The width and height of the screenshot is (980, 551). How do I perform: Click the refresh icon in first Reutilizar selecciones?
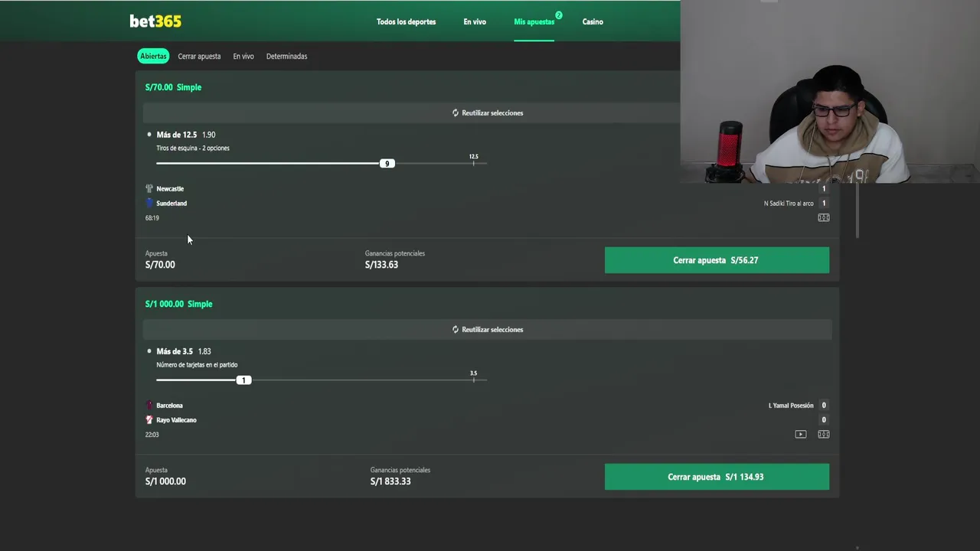pyautogui.click(x=455, y=112)
